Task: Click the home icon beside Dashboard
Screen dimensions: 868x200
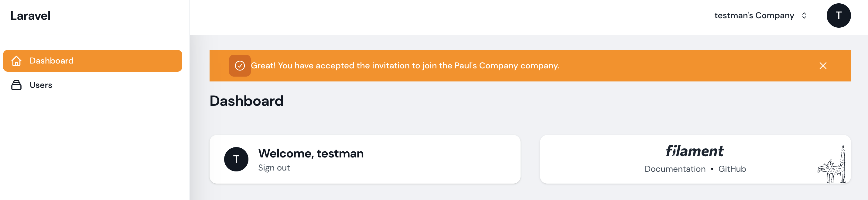Action: (16, 61)
